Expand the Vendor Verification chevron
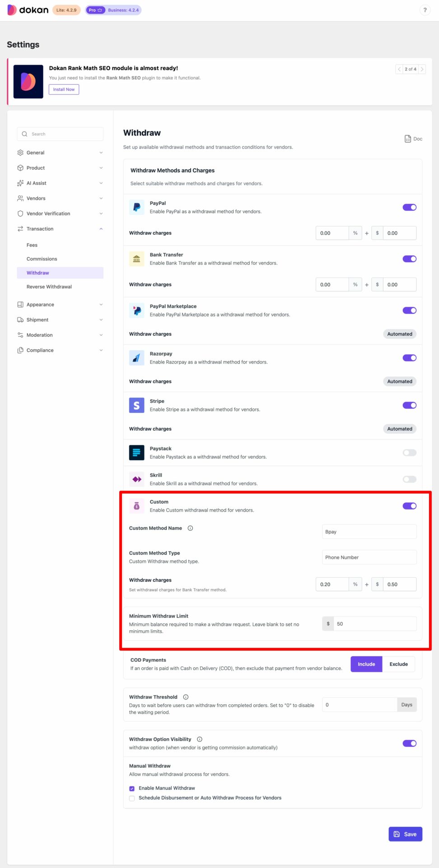The image size is (439, 868). [101, 213]
